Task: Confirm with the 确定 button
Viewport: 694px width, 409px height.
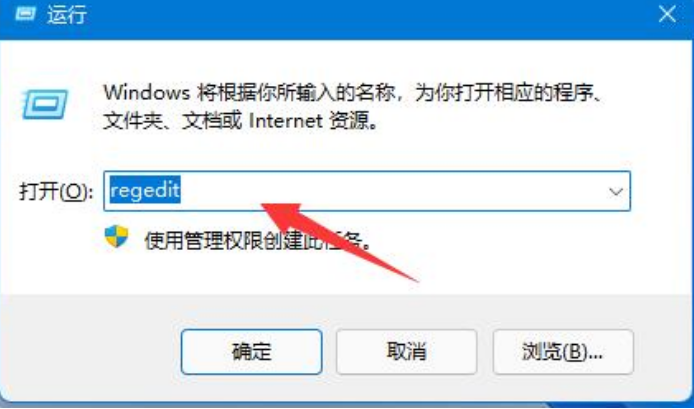Action: click(x=251, y=352)
